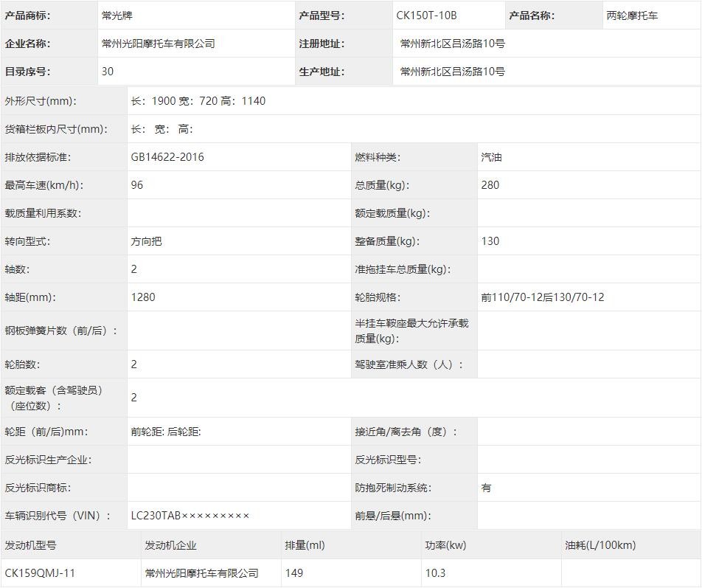Viewport: 702px width, 588px height.
Task: Click the company name in the 企业名称 row
Action: pos(158,44)
